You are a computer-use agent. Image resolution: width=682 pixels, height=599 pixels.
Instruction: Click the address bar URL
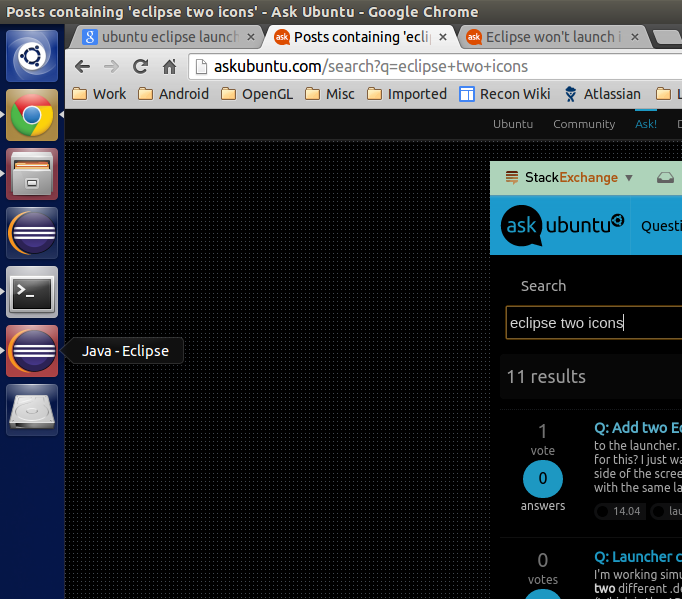pos(371,67)
